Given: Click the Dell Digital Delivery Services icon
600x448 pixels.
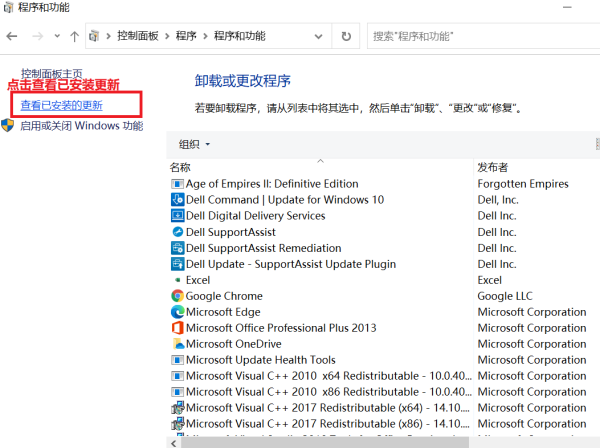Looking at the screenshot, I should 177,216.
